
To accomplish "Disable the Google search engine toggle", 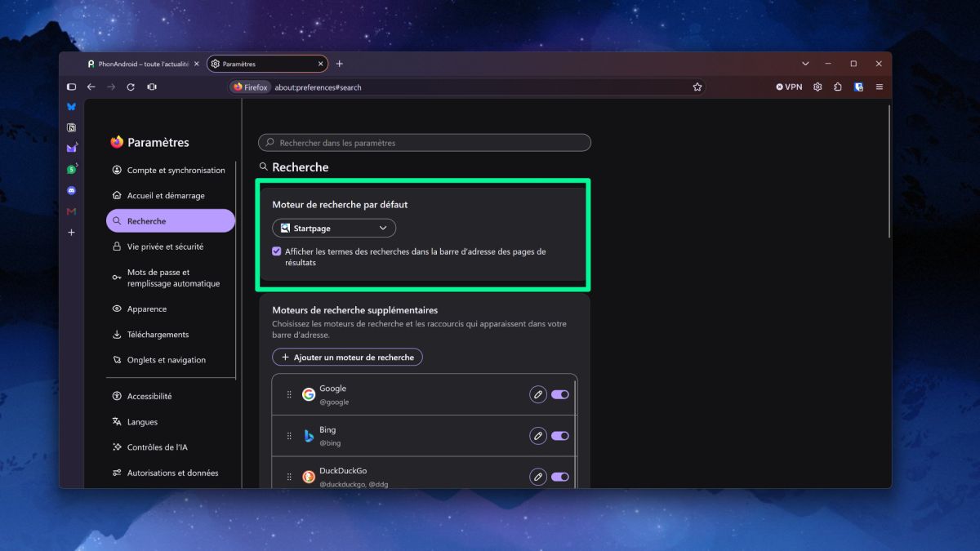I will point(560,394).
